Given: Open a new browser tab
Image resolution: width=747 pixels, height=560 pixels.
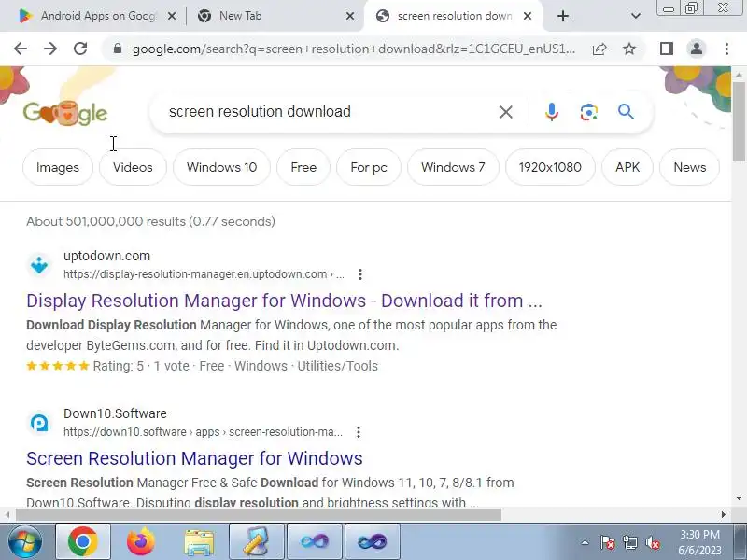Looking at the screenshot, I should [563, 16].
